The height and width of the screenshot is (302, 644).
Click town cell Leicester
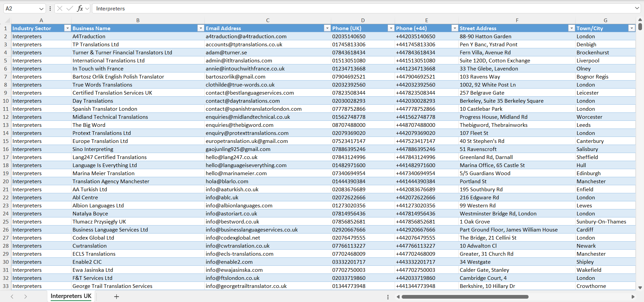click(x=605, y=93)
